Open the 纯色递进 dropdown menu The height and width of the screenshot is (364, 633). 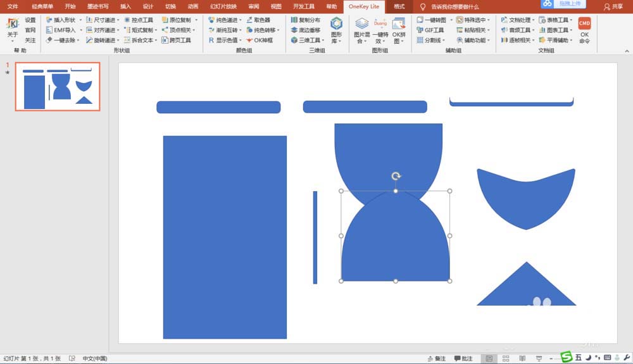[x=241, y=20]
